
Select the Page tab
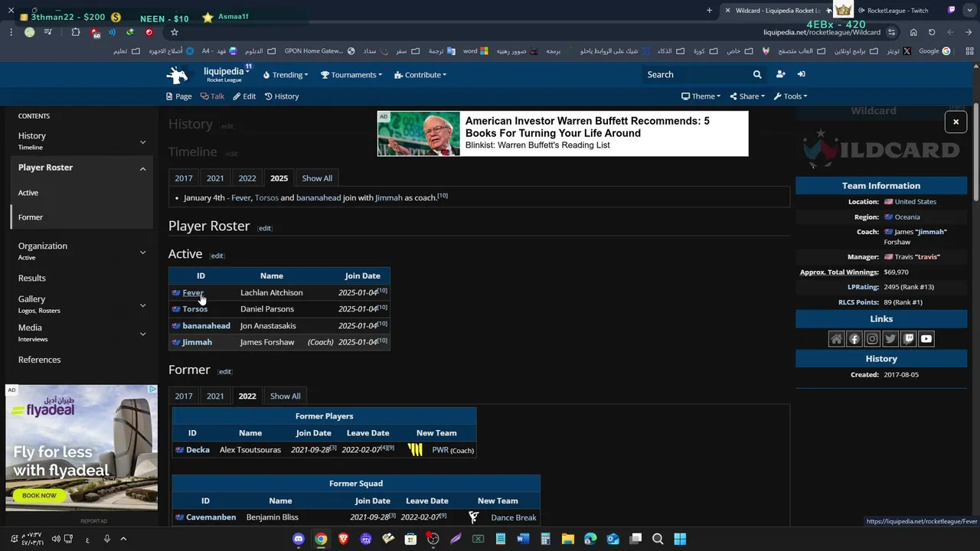(x=179, y=96)
